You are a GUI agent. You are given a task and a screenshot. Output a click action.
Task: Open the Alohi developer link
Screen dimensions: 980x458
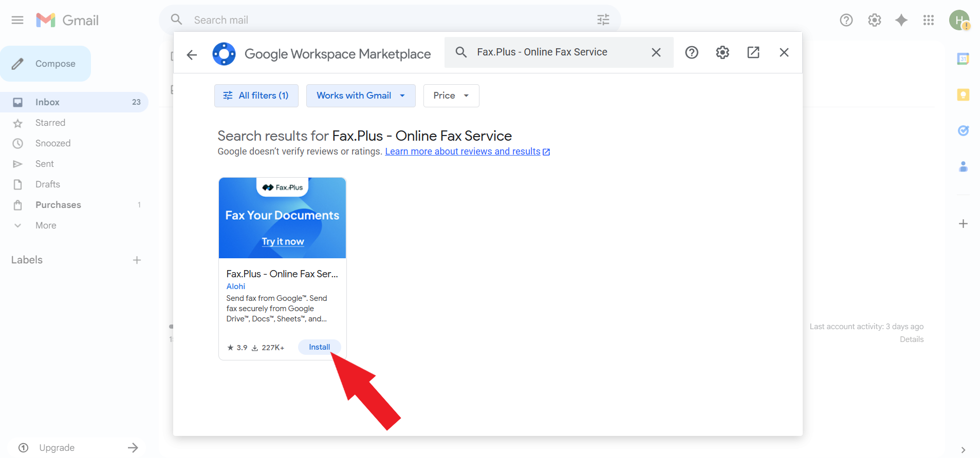236,287
